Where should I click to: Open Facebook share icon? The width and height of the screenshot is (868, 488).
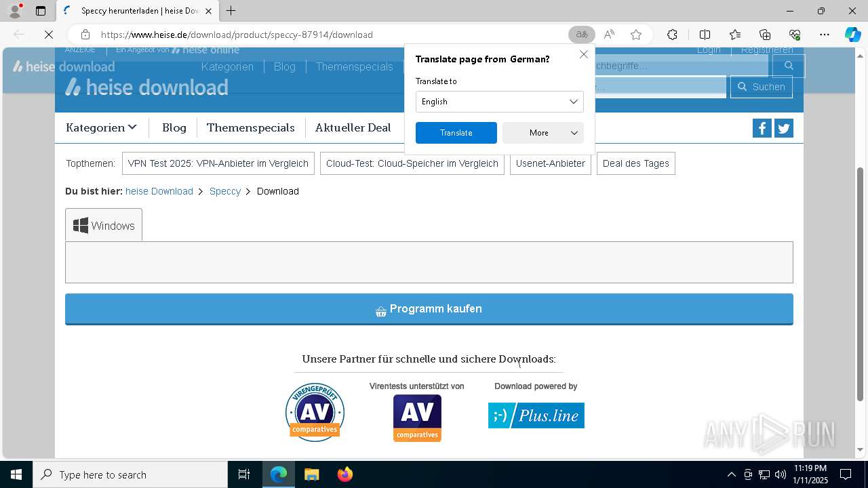(762, 128)
